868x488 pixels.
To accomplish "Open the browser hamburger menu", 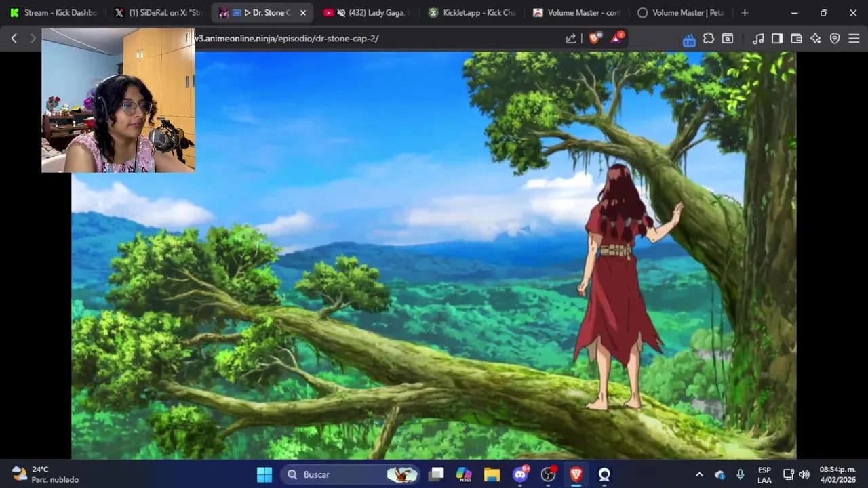I will [854, 39].
